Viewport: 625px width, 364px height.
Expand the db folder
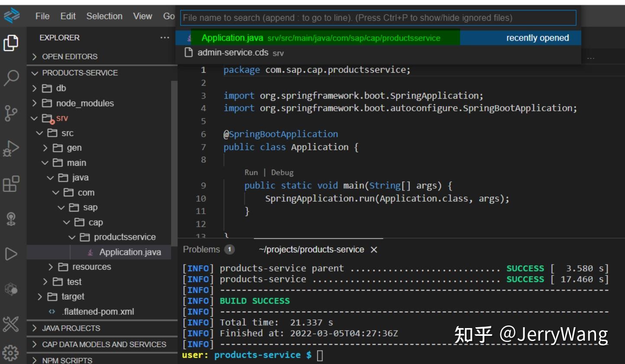coord(99,88)
